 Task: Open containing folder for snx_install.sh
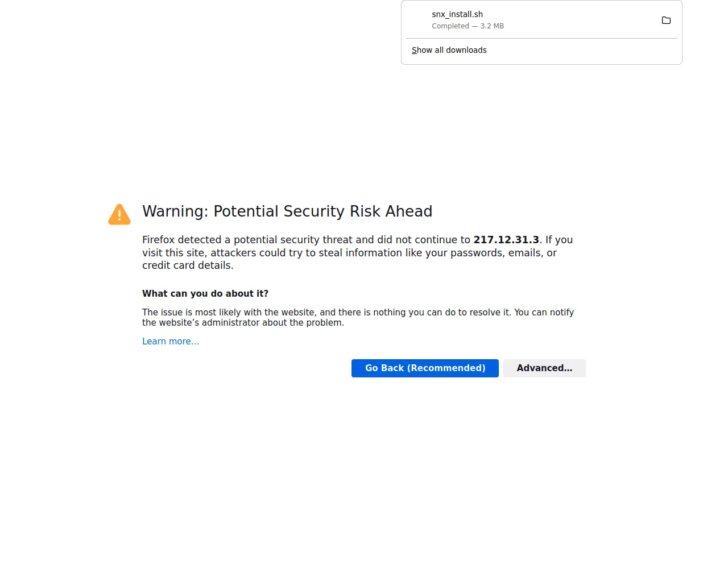coord(666,20)
